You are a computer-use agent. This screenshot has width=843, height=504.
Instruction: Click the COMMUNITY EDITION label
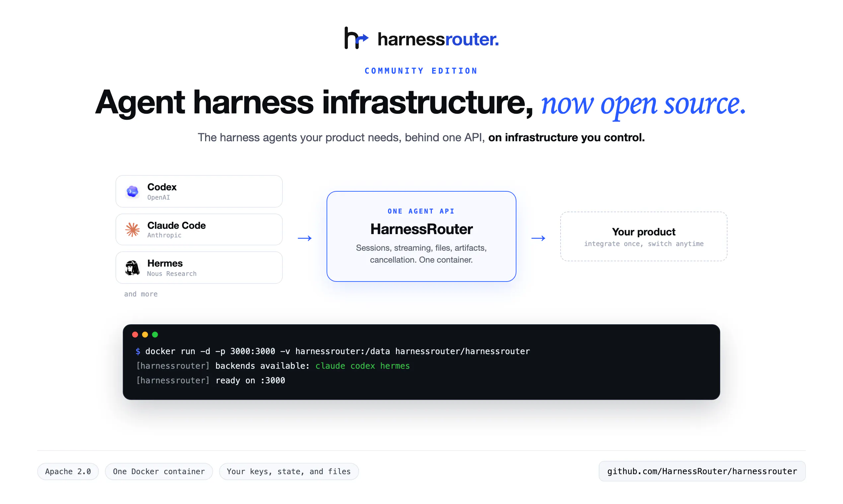(421, 71)
